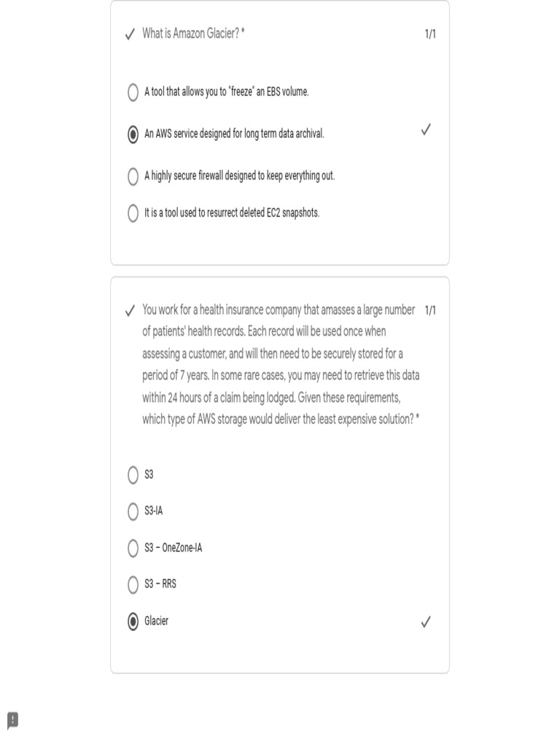This screenshot has width=560, height=747.
Task: Click the 1/1 score on Glacier question
Action: (430, 34)
